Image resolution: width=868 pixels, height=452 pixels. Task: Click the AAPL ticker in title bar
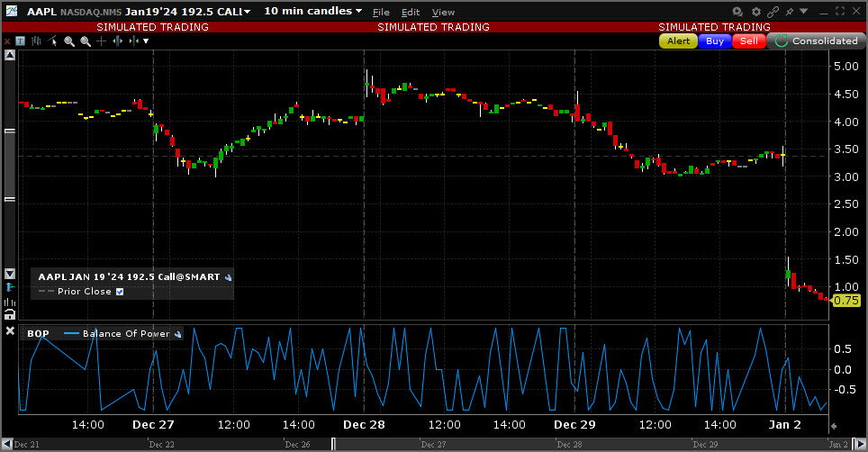coord(41,12)
